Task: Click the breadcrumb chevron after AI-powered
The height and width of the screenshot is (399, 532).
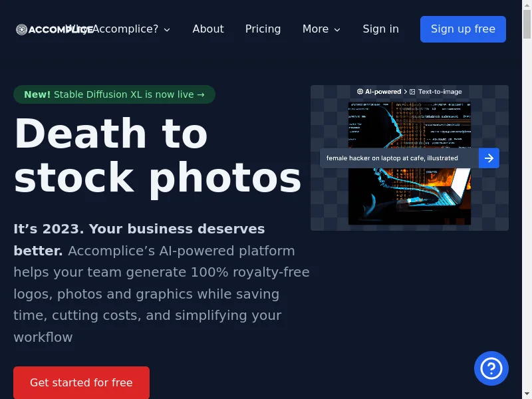Action: point(406,92)
